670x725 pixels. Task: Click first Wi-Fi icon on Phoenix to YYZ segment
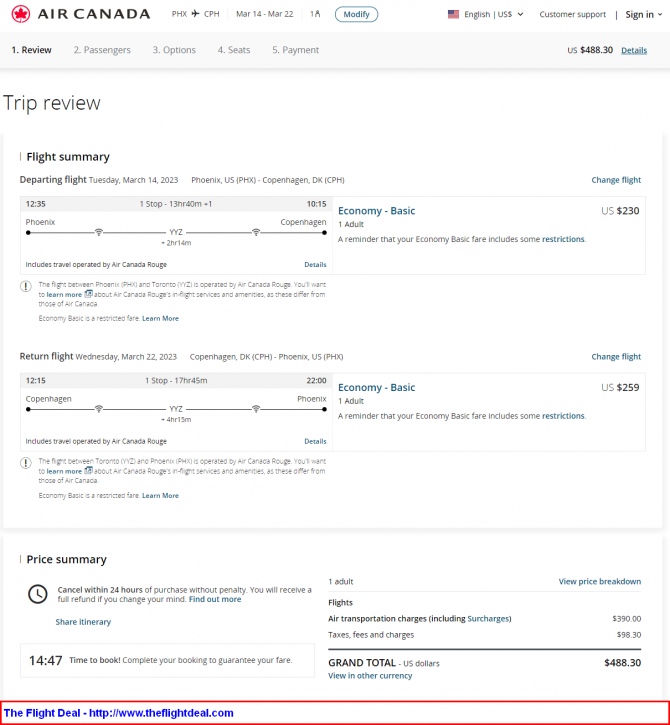pyautogui.click(x=98, y=232)
